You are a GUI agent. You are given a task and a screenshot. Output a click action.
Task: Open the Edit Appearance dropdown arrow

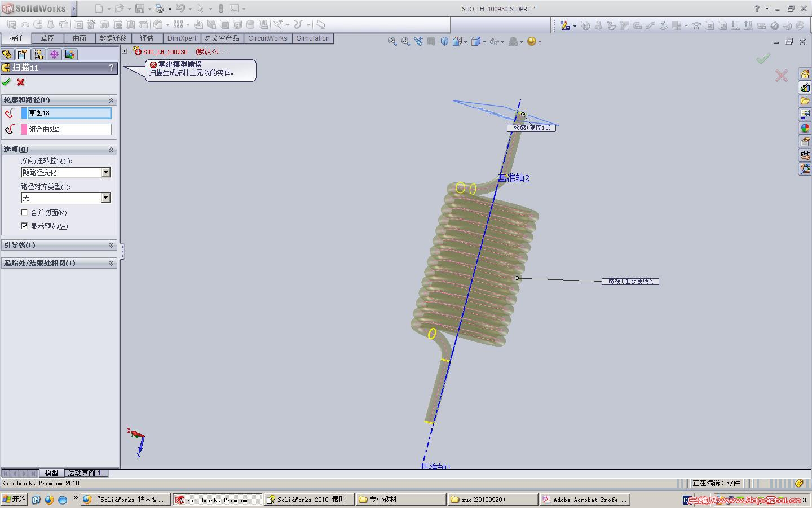click(540, 42)
